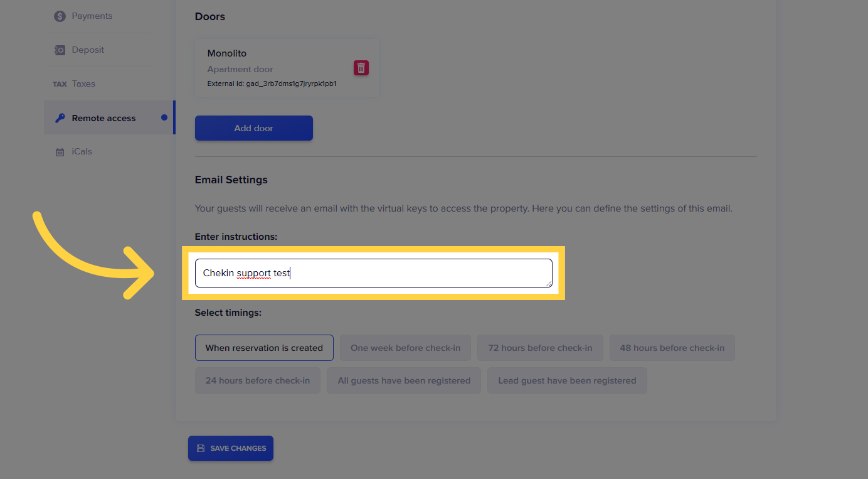Click the Remote access key icon
This screenshot has height=479, width=868.
point(60,118)
